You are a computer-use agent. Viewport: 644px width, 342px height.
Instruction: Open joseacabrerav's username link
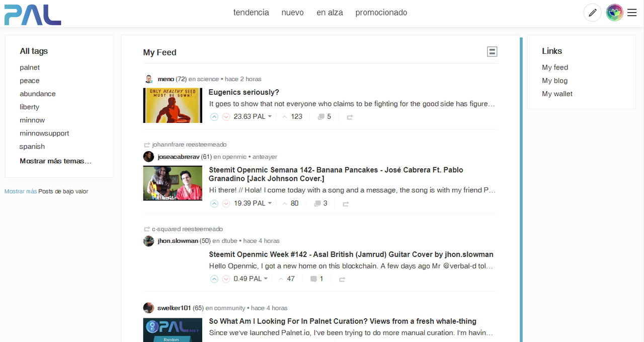178,157
